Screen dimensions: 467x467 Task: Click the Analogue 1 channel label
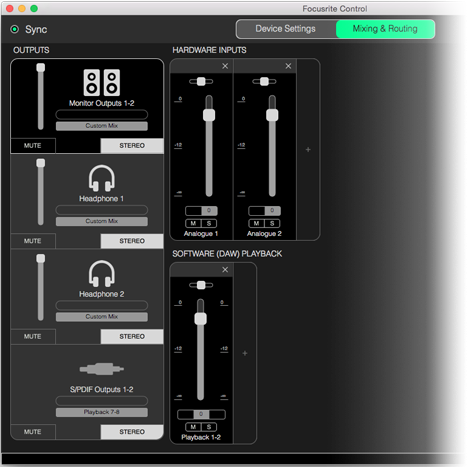tap(201, 234)
